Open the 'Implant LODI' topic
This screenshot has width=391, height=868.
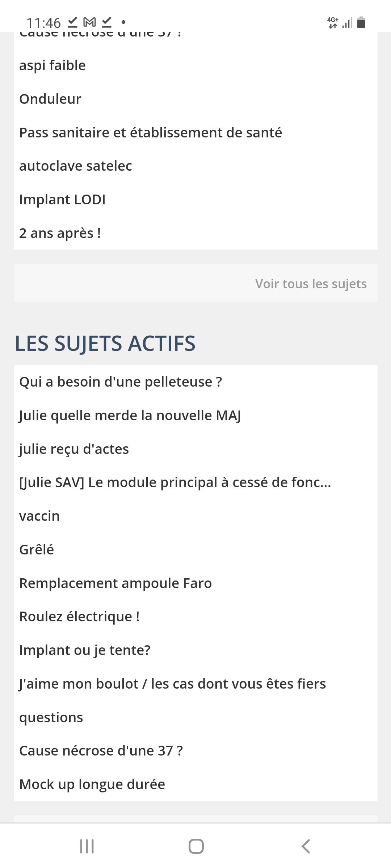(x=62, y=199)
